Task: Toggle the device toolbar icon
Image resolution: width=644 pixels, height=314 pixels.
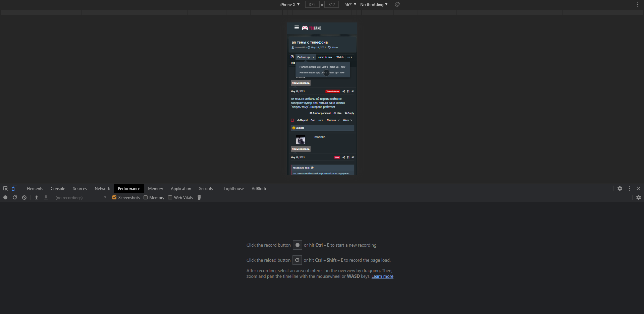Action: click(x=14, y=189)
